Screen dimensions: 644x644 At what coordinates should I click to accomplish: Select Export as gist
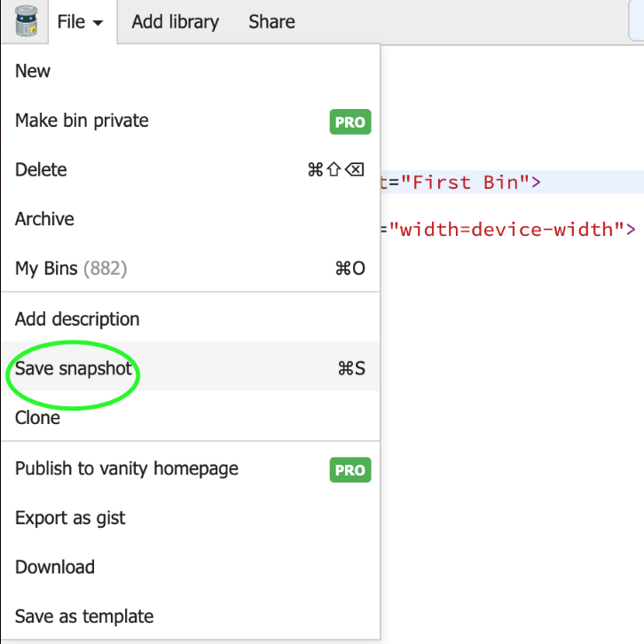pyautogui.click(x=191, y=518)
